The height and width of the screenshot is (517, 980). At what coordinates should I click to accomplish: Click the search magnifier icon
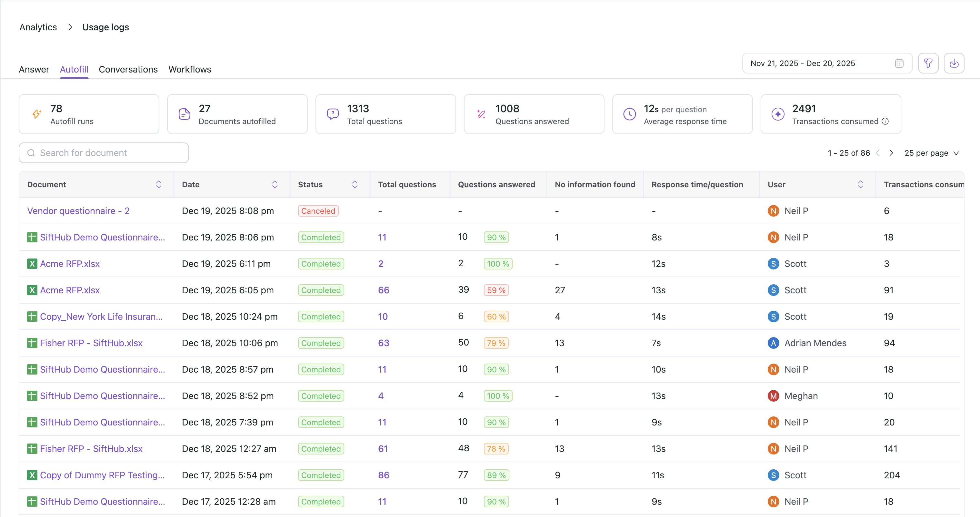pyautogui.click(x=31, y=153)
